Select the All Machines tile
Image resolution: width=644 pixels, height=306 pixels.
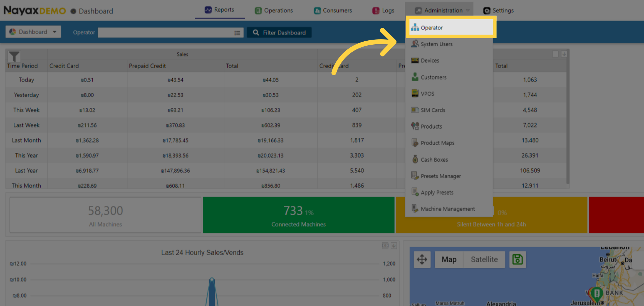tap(105, 215)
